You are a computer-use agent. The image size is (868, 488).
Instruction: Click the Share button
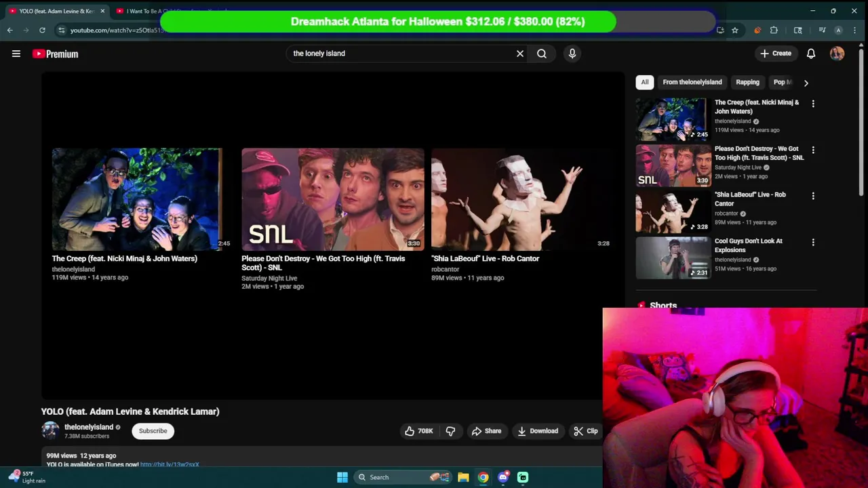(x=486, y=431)
